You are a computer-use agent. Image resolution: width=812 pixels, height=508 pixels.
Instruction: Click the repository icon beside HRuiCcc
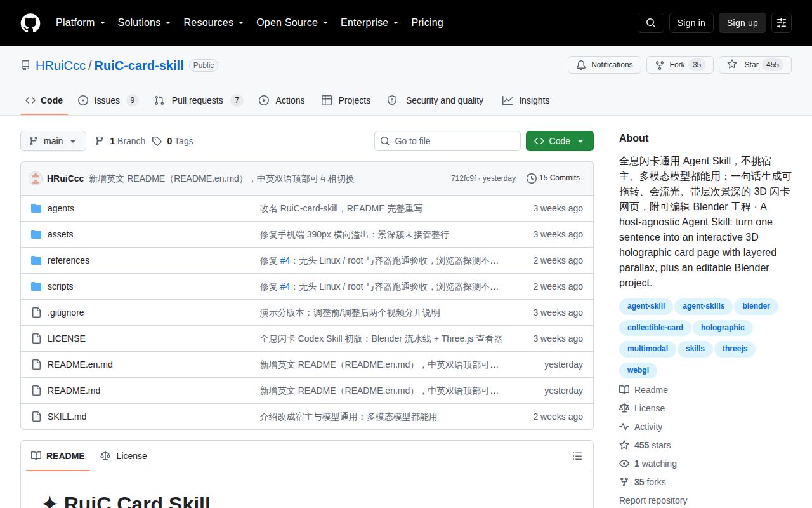(25, 65)
